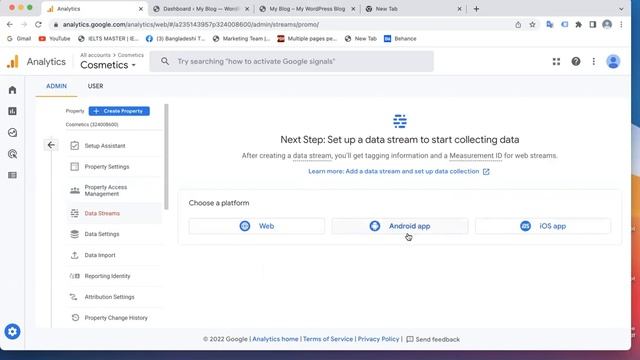Open the Chrome profile avatar
The image size is (640, 360).
(607, 24)
